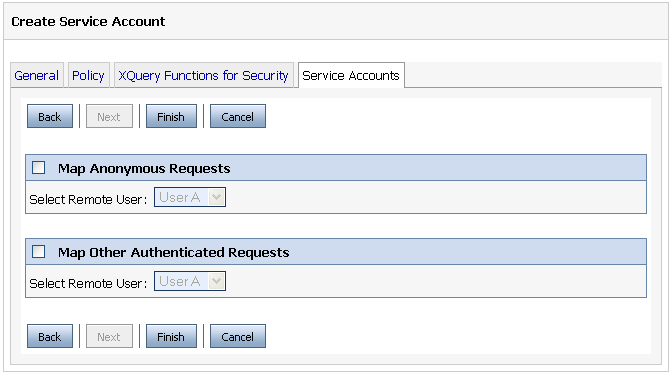Click the Create Service Account heading
Viewport: 672px width, 374px height.
(x=88, y=21)
